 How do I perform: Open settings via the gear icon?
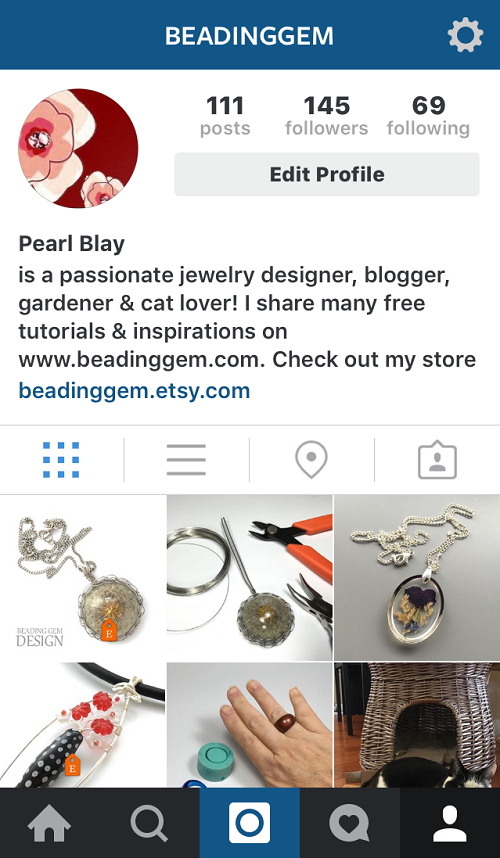pos(465,35)
